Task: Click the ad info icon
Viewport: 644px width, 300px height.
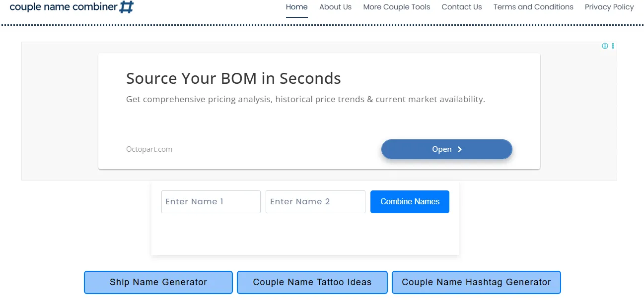Action: 605,46
